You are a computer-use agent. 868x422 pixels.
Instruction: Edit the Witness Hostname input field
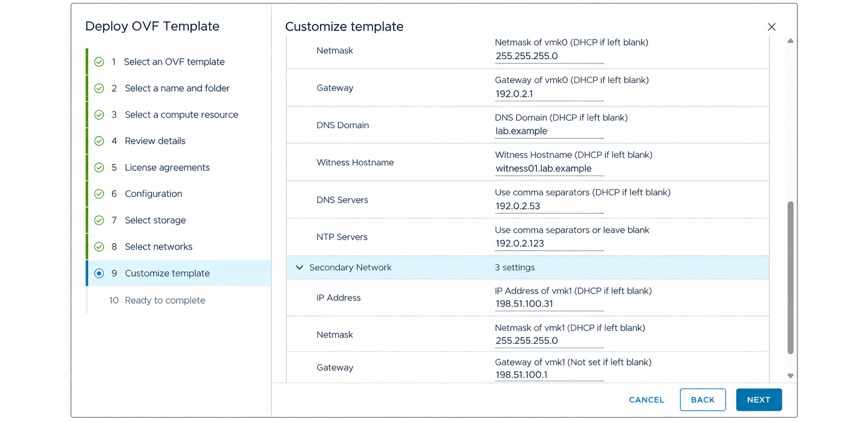point(549,169)
